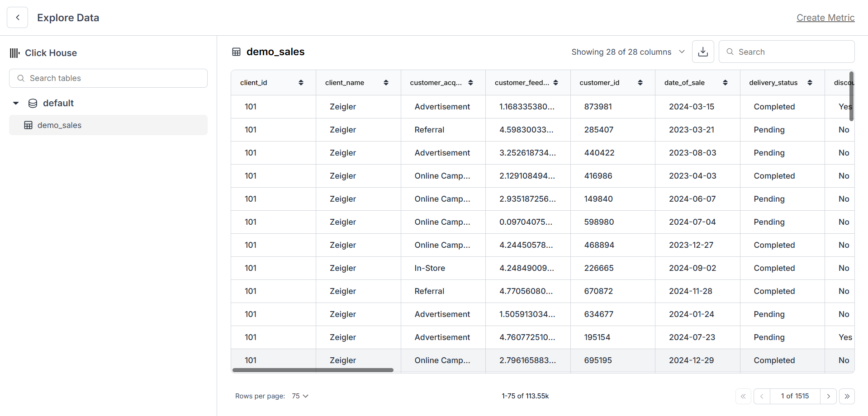Open the rows per page dropdown
The image size is (868, 416).
pos(299,396)
